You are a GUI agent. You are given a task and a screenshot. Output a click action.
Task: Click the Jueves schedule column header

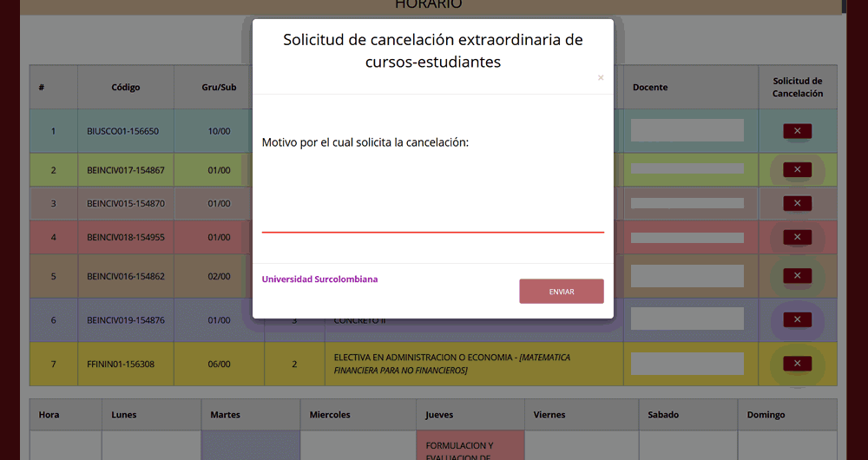[439, 415]
